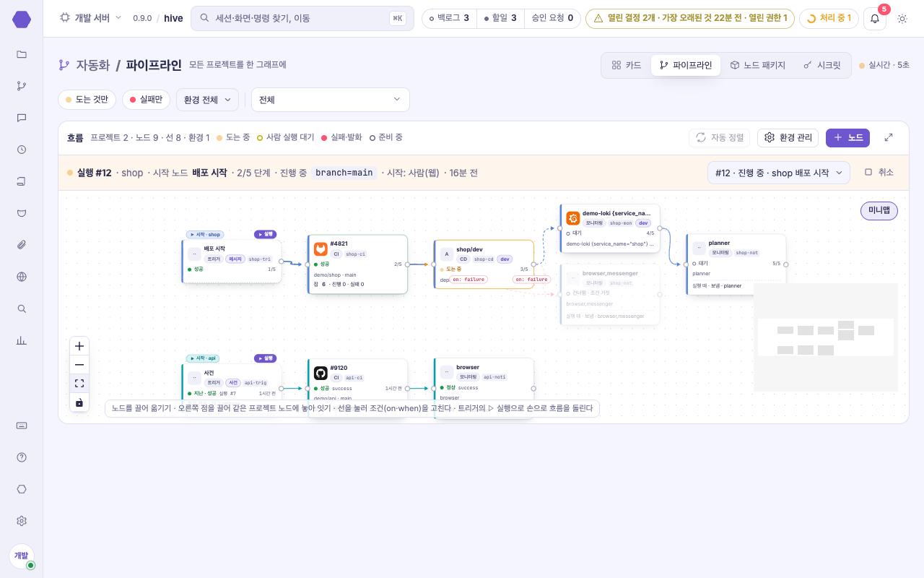Expand the flow canvas to fullscreen

pyautogui.click(x=889, y=137)
